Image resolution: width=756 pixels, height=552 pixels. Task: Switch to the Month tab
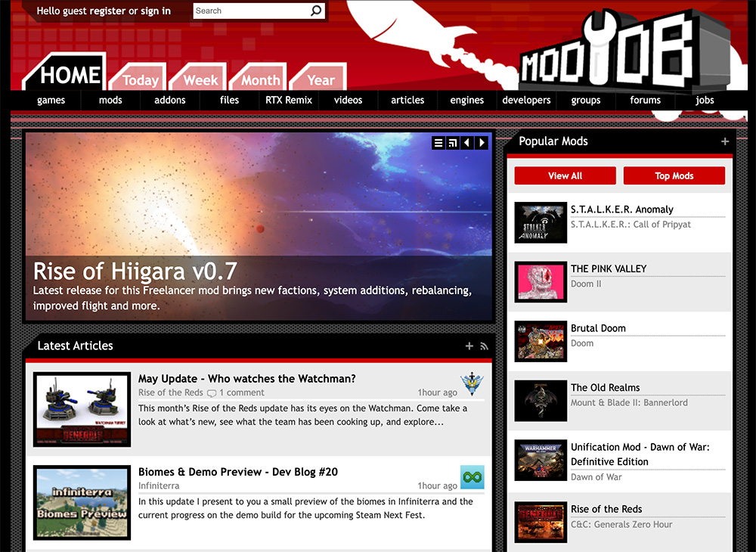tap(259, 78)
